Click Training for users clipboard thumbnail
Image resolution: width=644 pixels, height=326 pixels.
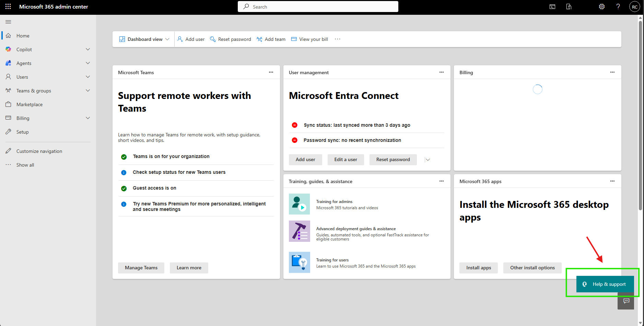click(x=300, y=262)
